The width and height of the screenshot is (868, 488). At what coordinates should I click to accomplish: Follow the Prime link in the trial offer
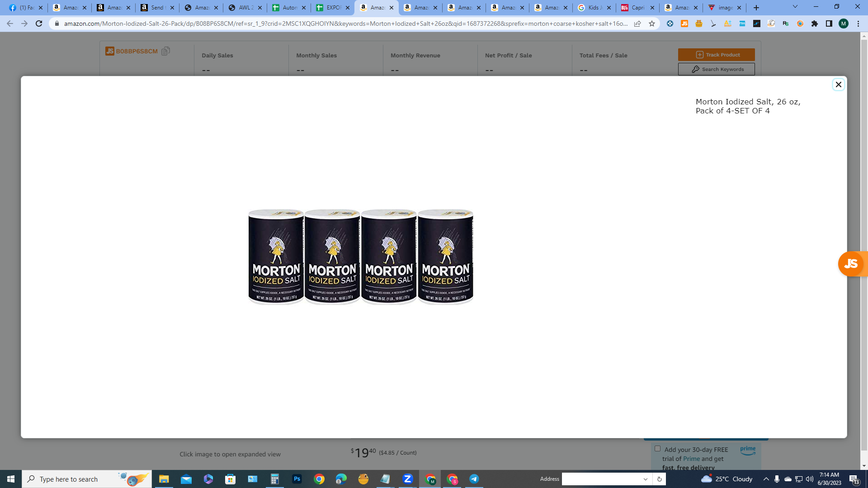pyautogui.click(x=691, y=459)
